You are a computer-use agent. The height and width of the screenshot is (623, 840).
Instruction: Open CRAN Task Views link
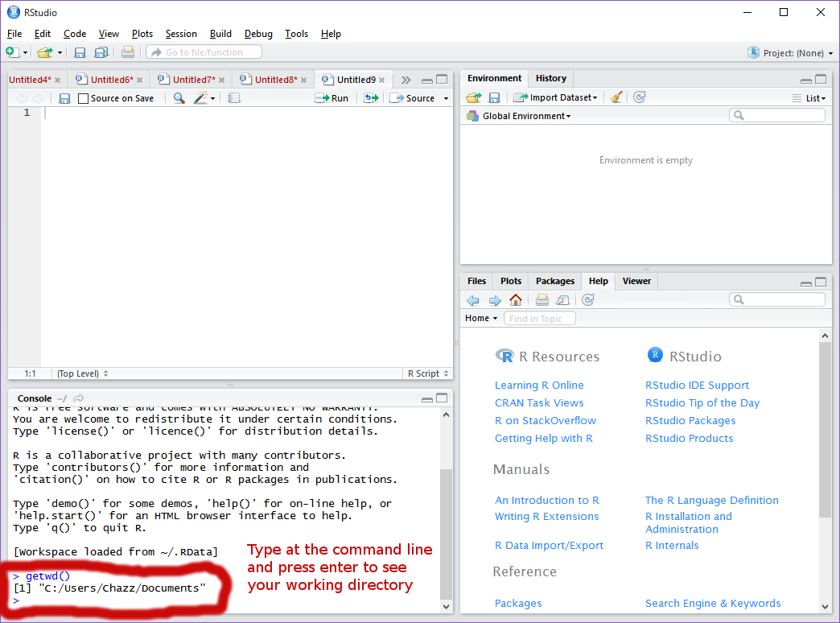539,403
